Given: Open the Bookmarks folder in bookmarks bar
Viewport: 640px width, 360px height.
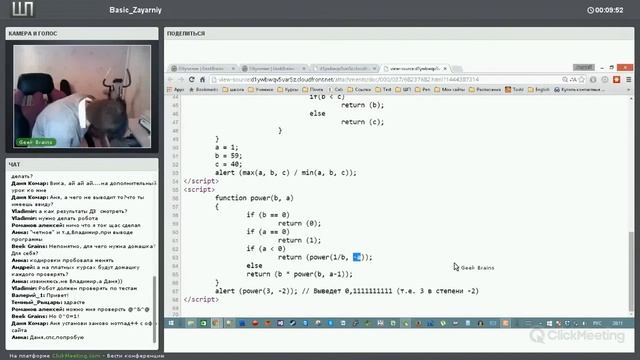Looking at the screenshot, I should (204, 89).
